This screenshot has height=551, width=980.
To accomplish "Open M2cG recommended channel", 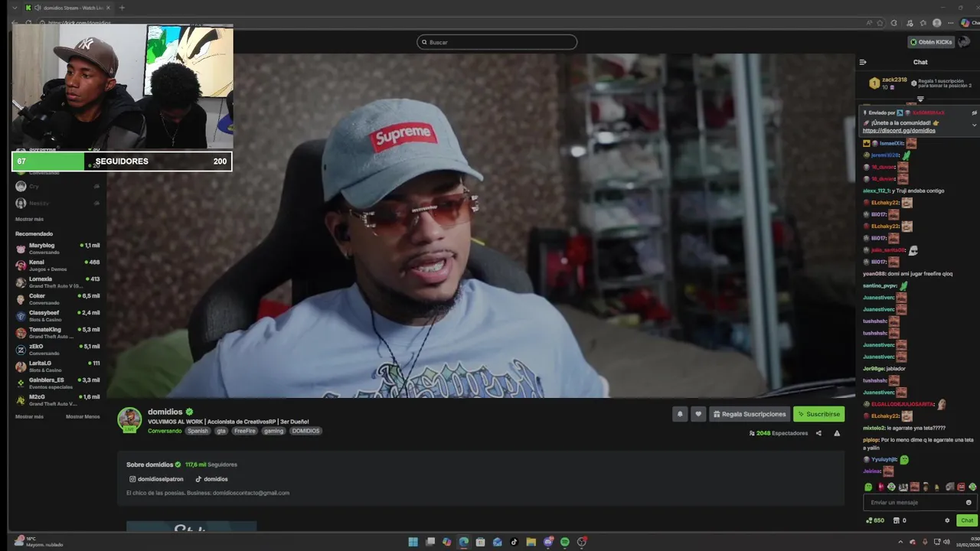I will click(57, 399).
